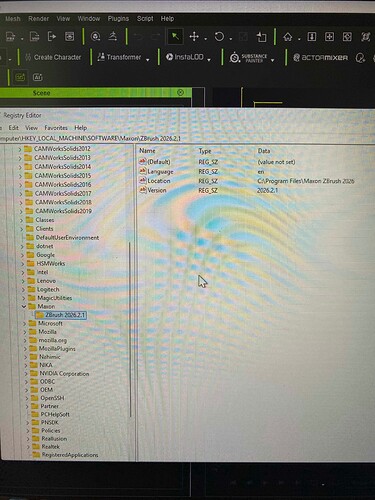Click the first document icon in toolbar
Image resolution: width=375 pixels, height=500 pixels.
(x=11, y=36)
